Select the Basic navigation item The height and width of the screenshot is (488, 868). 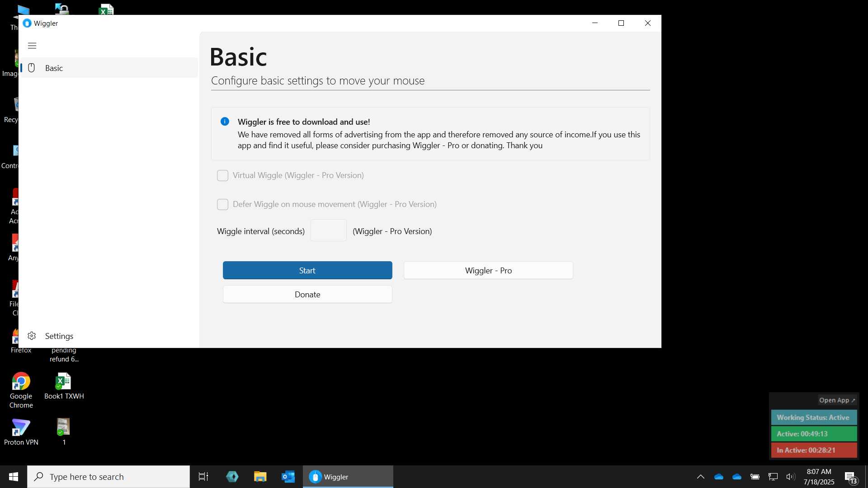109,68
